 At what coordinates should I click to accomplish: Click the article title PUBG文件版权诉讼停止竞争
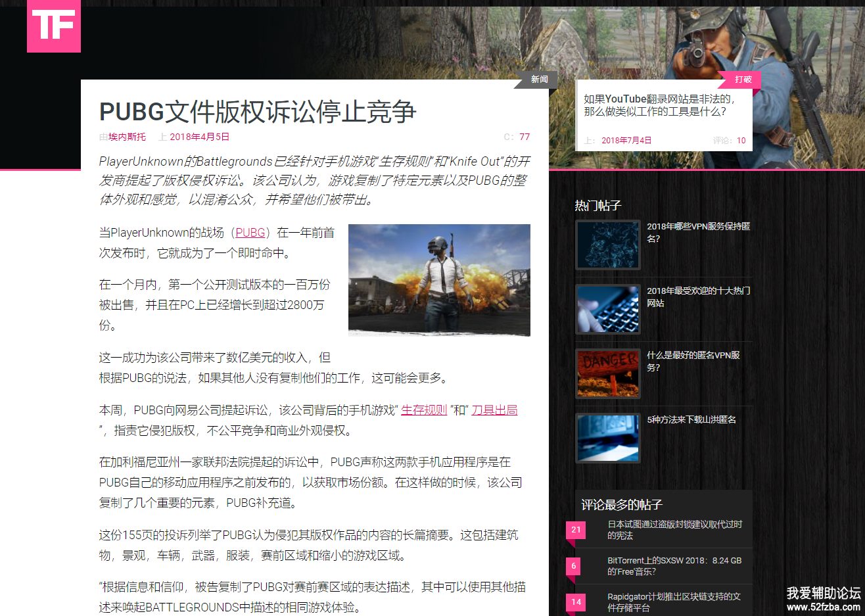258,112
